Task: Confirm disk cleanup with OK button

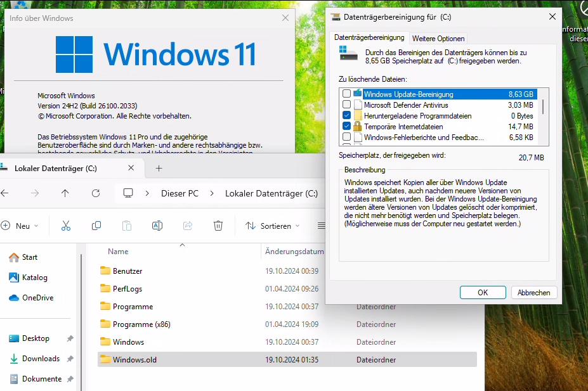Action: pos(483,293)
